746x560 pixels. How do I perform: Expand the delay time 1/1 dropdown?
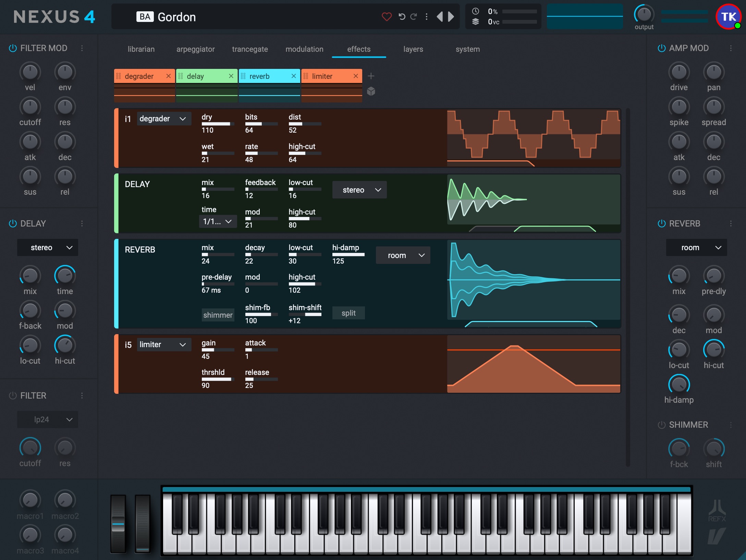click(218, 221)
